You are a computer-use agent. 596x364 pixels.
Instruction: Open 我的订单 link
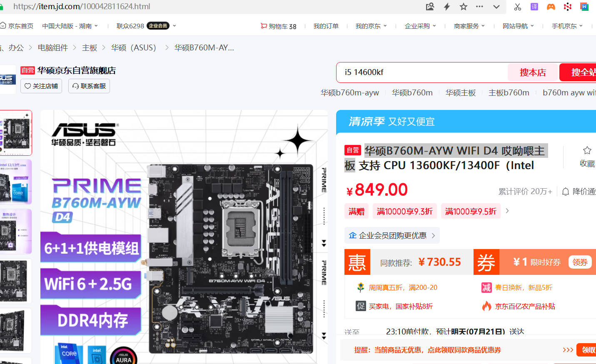[x=326, y=26]
